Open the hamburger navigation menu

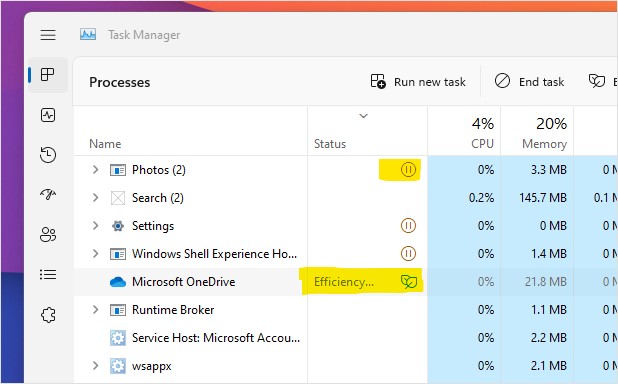point(48,35)
